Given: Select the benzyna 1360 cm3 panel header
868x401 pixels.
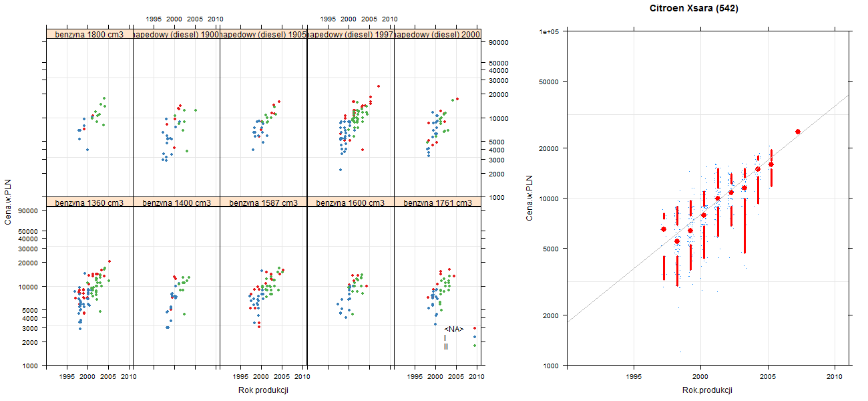Looking at the screenshot, I should [89, 202].
